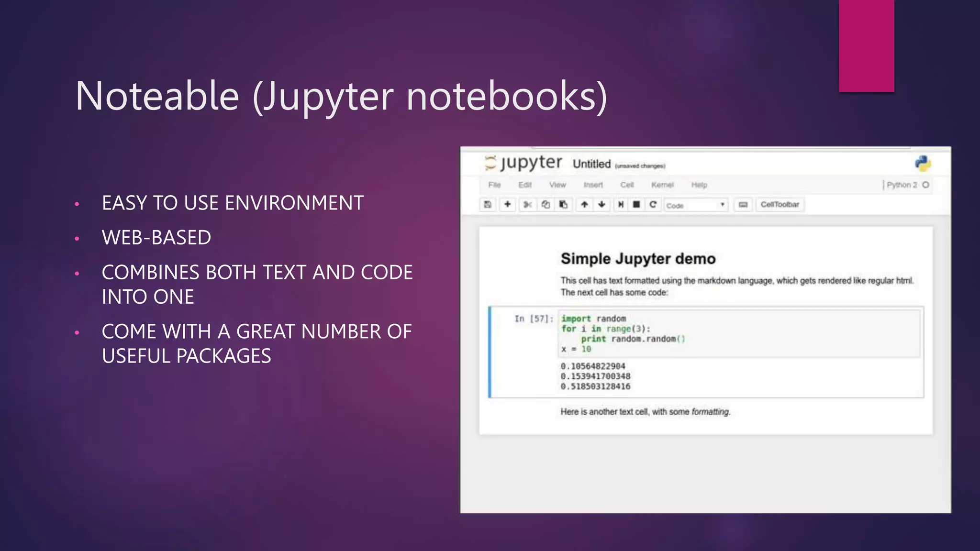Click the Untitled notebook name to rename
This screenshot has height=551, width=980.
[x=591, y=164]
